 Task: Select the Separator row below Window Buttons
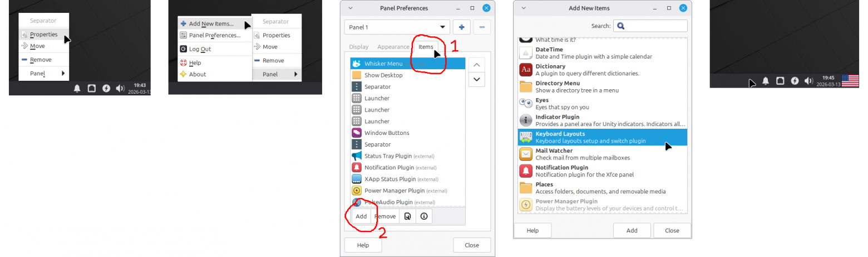408,144
